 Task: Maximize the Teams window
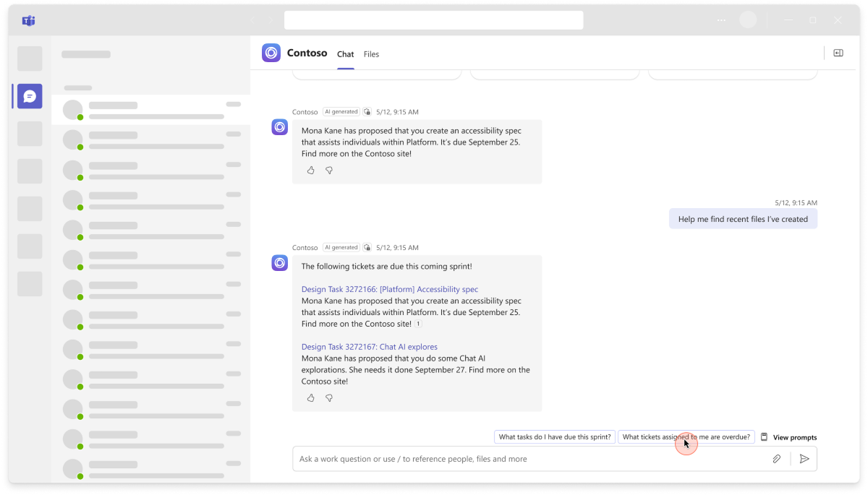pos(813,20)
